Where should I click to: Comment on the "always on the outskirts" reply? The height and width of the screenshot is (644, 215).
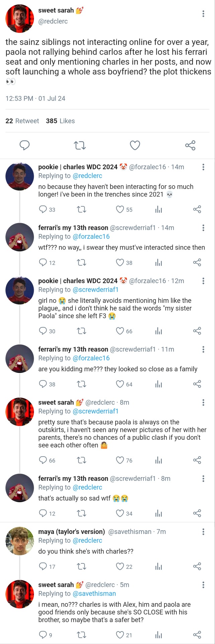pos(43,460)
